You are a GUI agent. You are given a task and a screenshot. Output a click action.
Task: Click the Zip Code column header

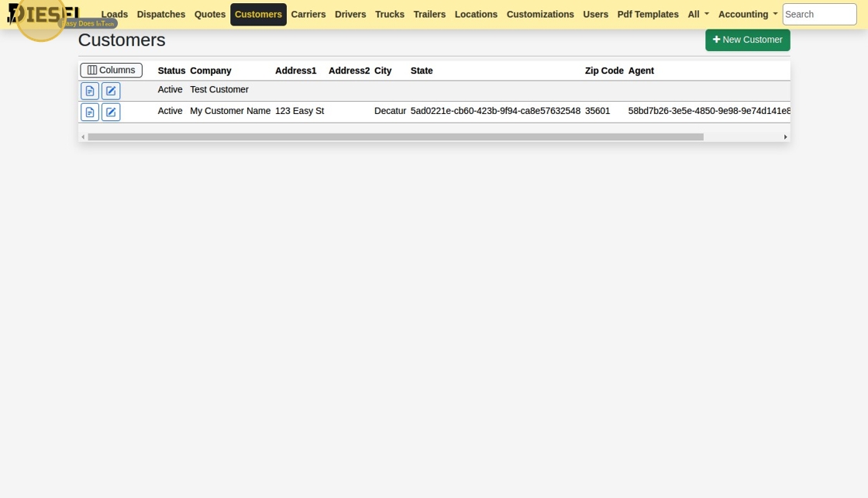[604, 71]
